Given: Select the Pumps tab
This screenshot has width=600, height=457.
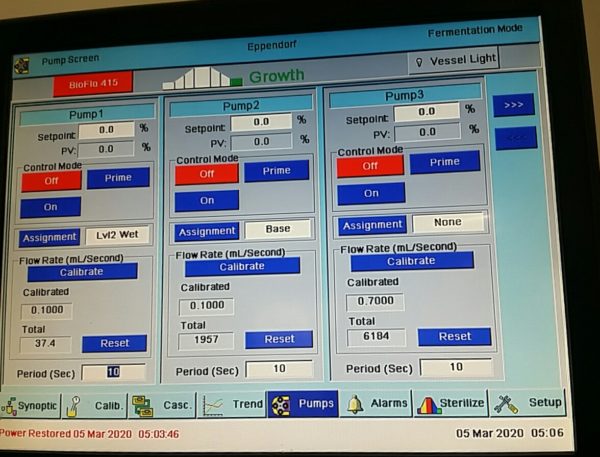Looking at the screenshot, I should 303,405.
